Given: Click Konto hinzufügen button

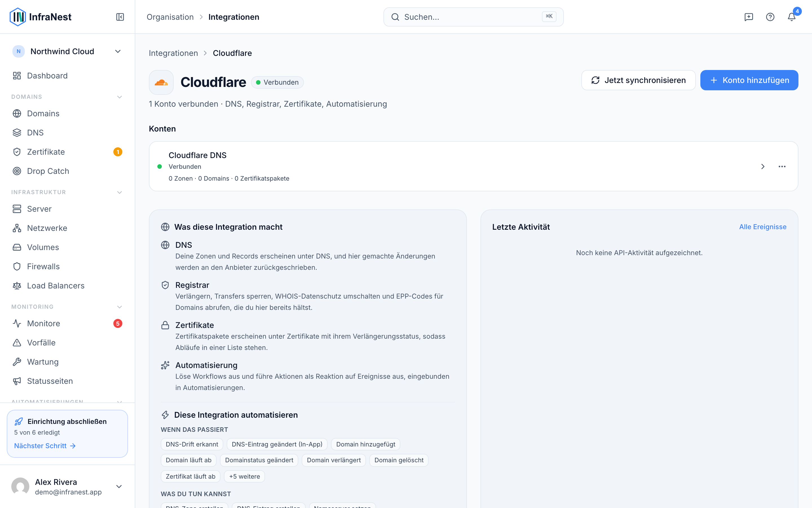Looking at the screenshot, I should [x=749, y=80].
